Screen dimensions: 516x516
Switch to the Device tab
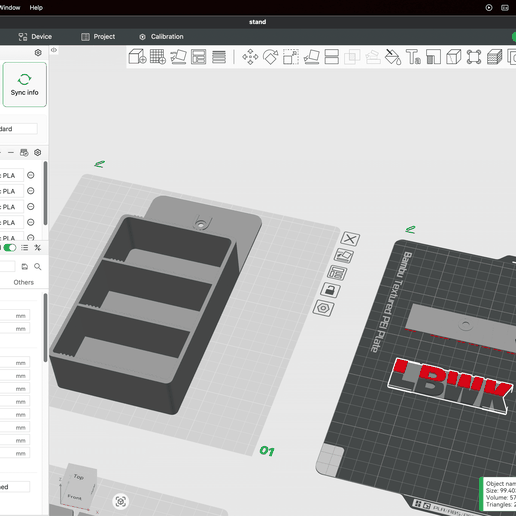pyautogui.click(x=35, y=37)
